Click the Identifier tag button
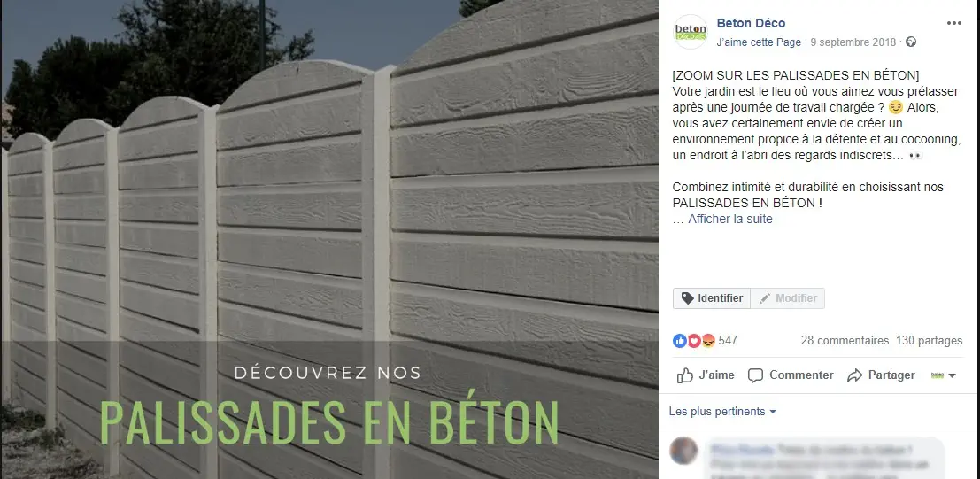980x479 pixels. [711, 298]
